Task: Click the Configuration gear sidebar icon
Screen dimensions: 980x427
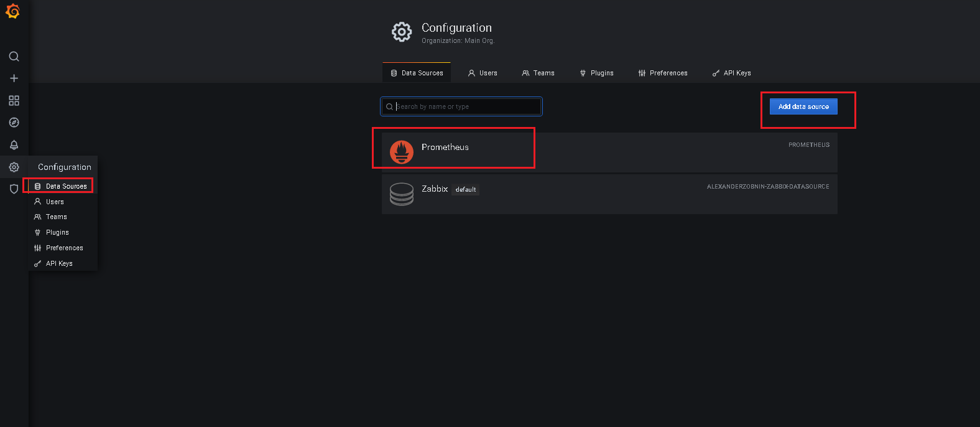Action: click(x=14, y=167)
